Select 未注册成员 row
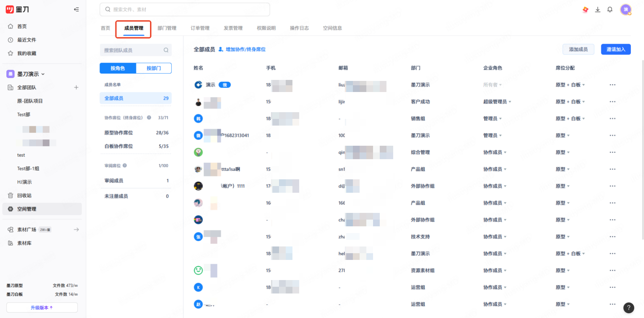 (x=136, y=196)
